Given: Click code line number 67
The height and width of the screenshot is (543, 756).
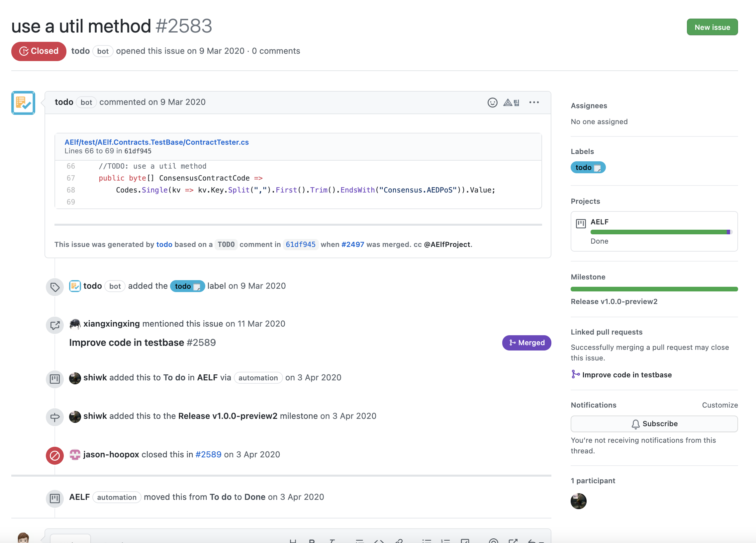Looking at the screenshot, I should click(x=70, y=178).
